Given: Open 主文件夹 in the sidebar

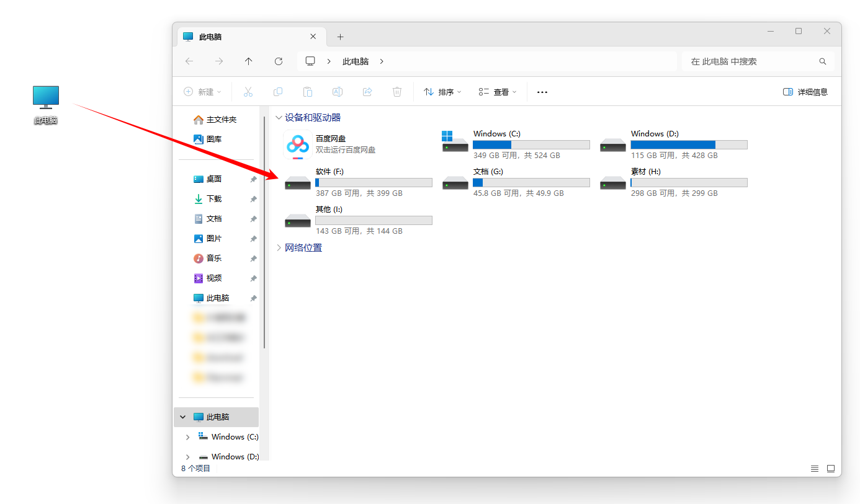Looking at the screenshot, I should pos(215,120).
